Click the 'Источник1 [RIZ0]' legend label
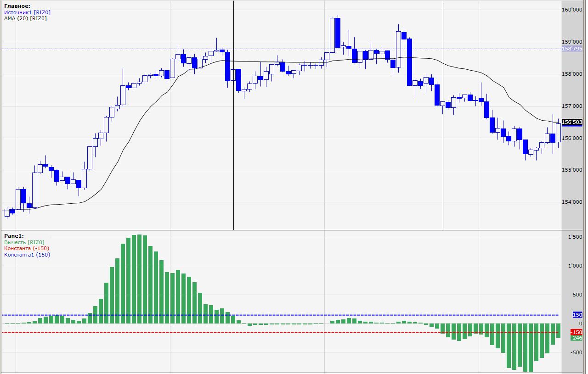 [27, 12]
